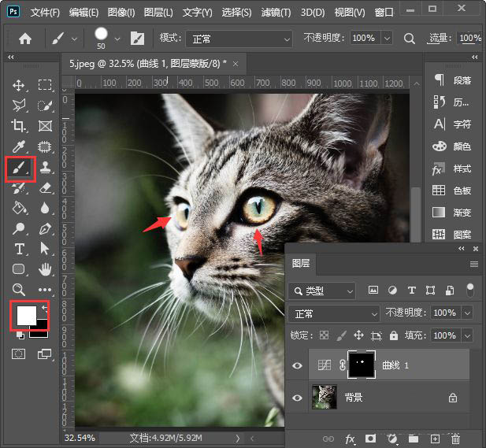Viewport: 486px width, 448px height.
Task: Expand the layer 不透明度 dropdown arrow
Action: [467, 313]
